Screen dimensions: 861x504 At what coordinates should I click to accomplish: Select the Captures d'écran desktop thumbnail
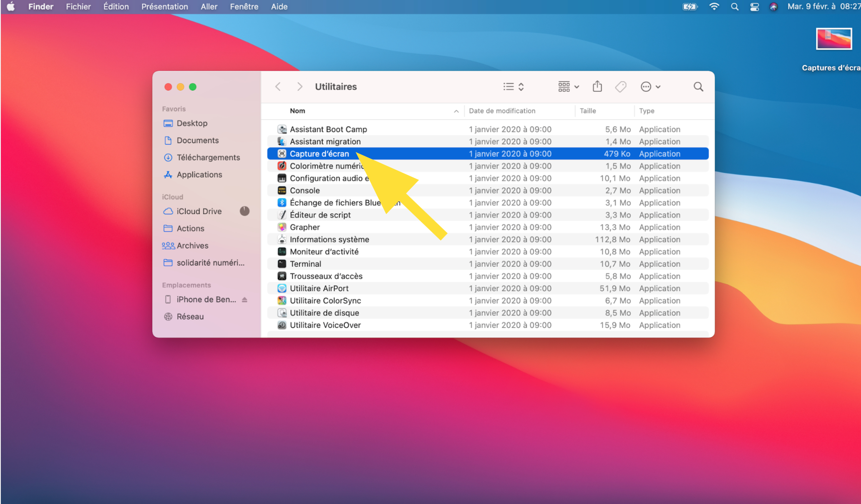tap(833, 39)
